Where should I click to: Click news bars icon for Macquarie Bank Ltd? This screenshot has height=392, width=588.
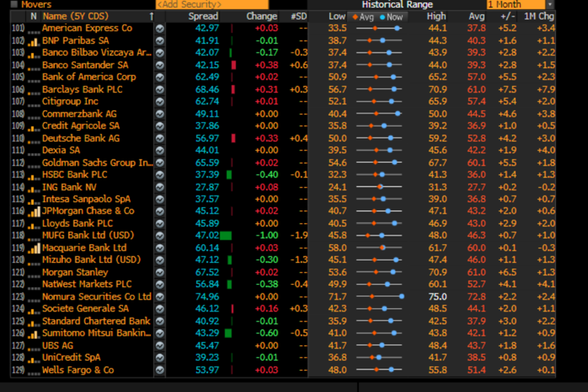34,248
